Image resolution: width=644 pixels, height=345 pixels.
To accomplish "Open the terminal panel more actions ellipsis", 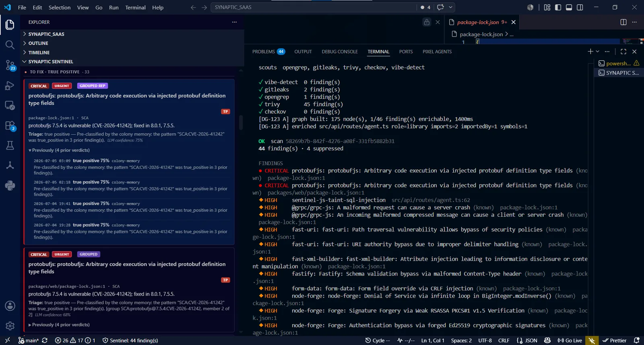I will click(x=607, y=51).
